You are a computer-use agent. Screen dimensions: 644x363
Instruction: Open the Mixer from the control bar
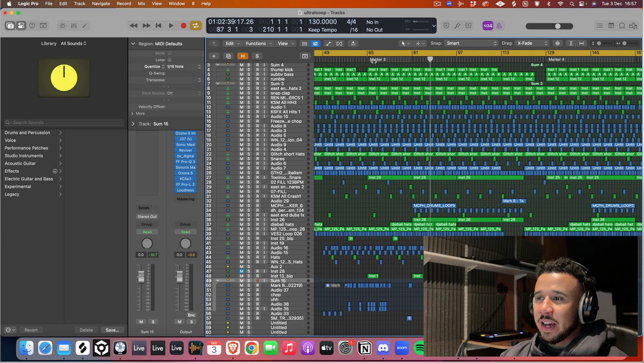(x=74, y=26)
